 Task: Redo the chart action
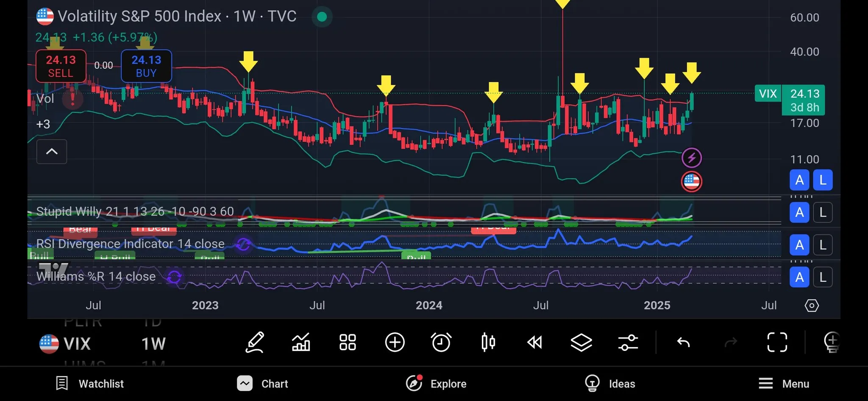731,342
